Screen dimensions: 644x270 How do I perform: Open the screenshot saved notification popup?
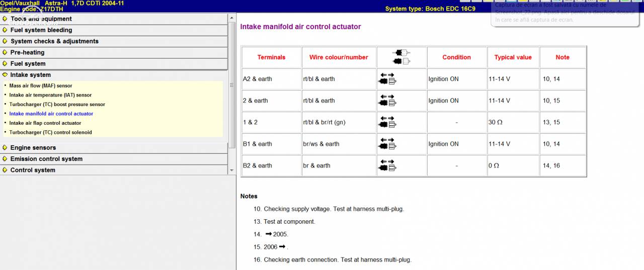pos(566,14)
